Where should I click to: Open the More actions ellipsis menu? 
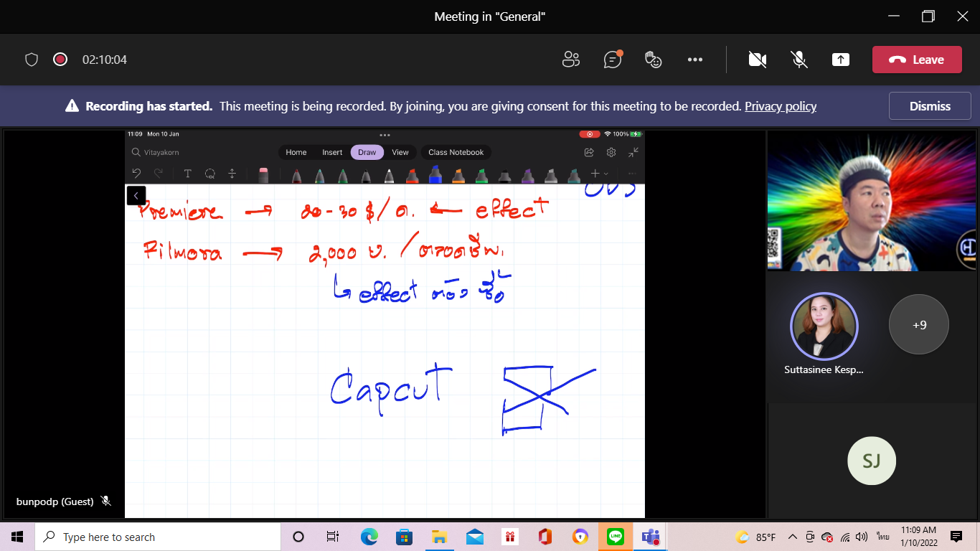coord(695,60)
